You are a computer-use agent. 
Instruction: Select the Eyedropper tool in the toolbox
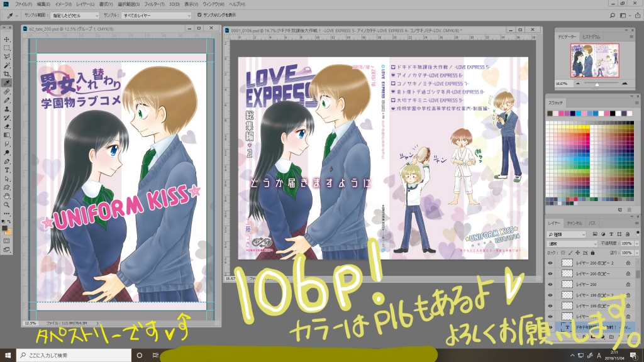tap(7, 83)
